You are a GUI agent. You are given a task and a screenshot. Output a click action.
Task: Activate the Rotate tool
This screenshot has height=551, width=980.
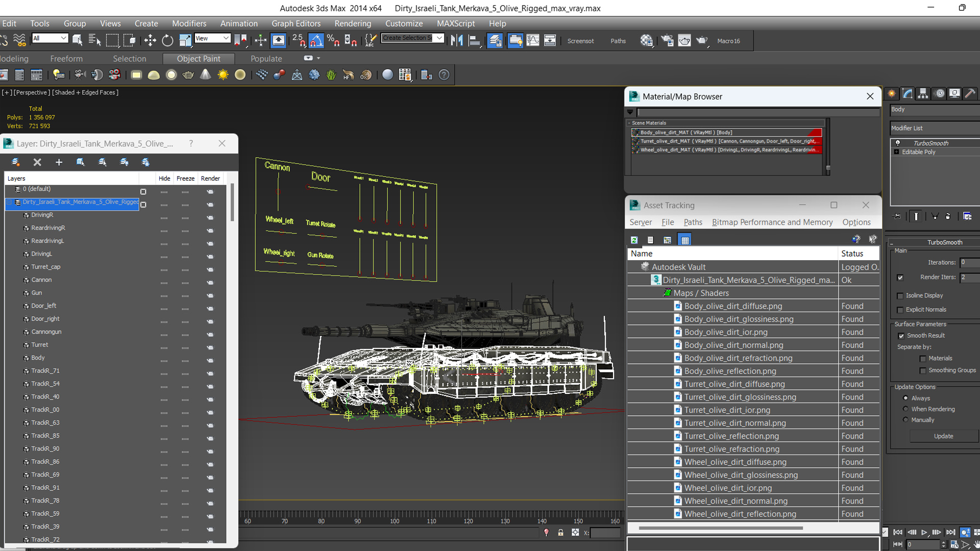click(x=167, y=40)
